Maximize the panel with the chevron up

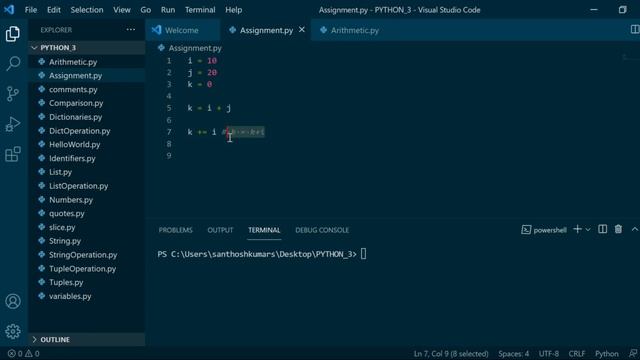(x=635, y=229)
